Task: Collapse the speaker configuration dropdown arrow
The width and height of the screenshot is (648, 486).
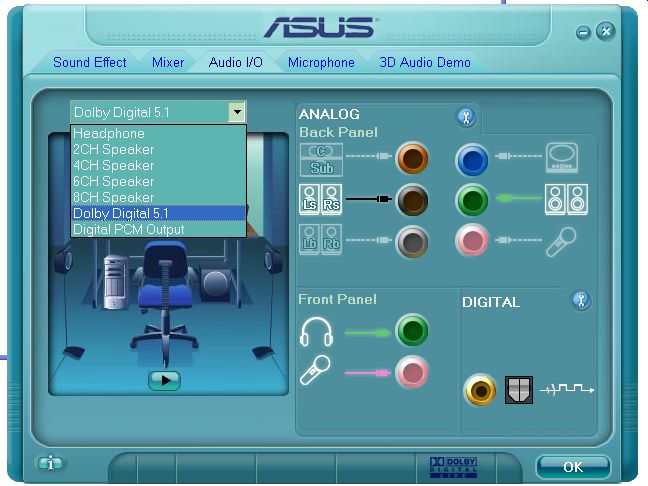Action: click(237, 112)
